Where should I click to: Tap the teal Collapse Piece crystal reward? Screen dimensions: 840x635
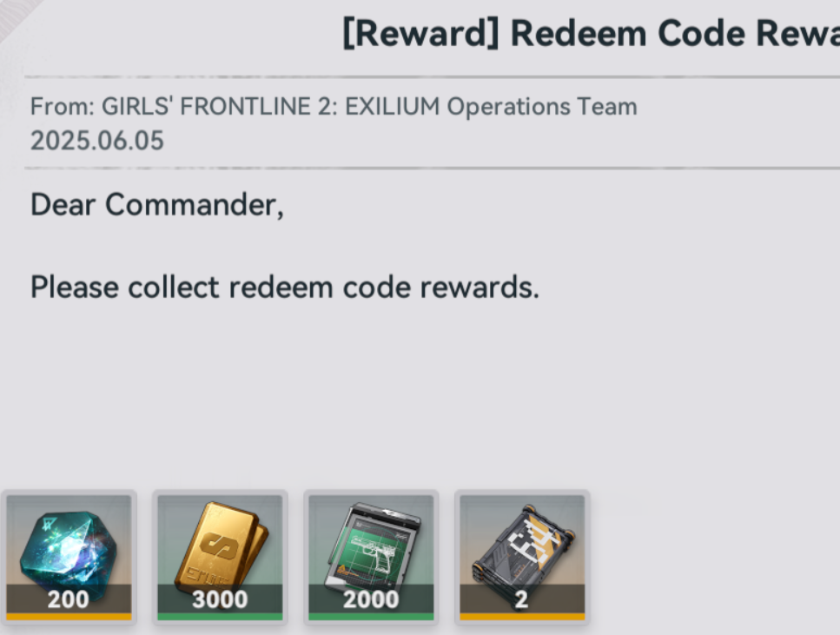tap(69, 554)
